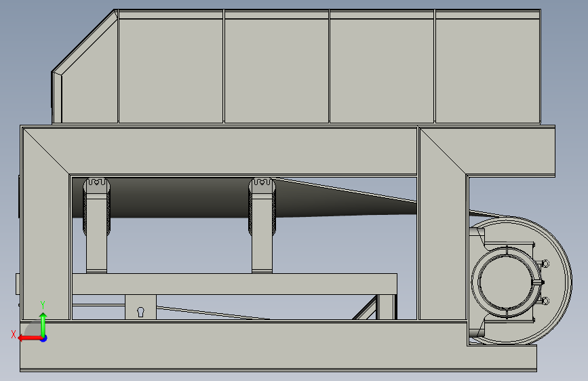The height and width of the screenshot is (381, 588).
Task: Select the keyhole slot in small bracket
Action: [140, 312]
